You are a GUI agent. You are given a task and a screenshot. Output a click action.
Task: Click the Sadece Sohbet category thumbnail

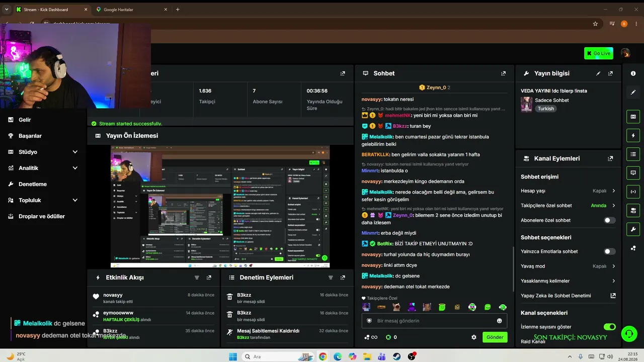point(527,104)
